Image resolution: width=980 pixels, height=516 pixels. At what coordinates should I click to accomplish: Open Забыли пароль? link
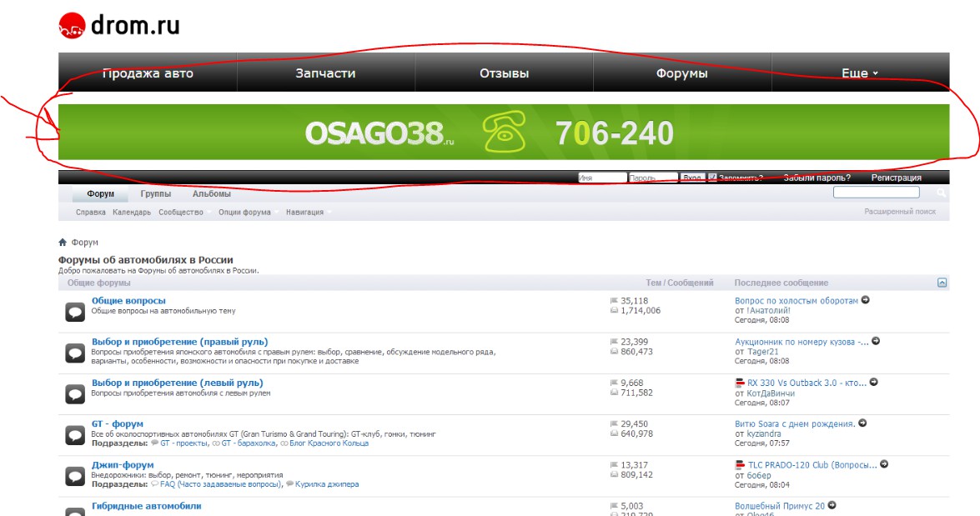[x=817, y=178]
